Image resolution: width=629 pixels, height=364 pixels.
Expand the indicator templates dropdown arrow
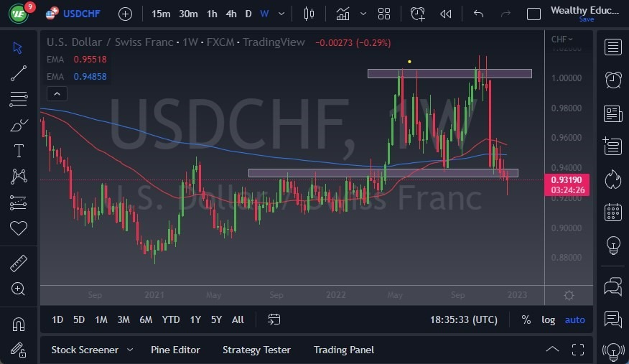[363, 14]
